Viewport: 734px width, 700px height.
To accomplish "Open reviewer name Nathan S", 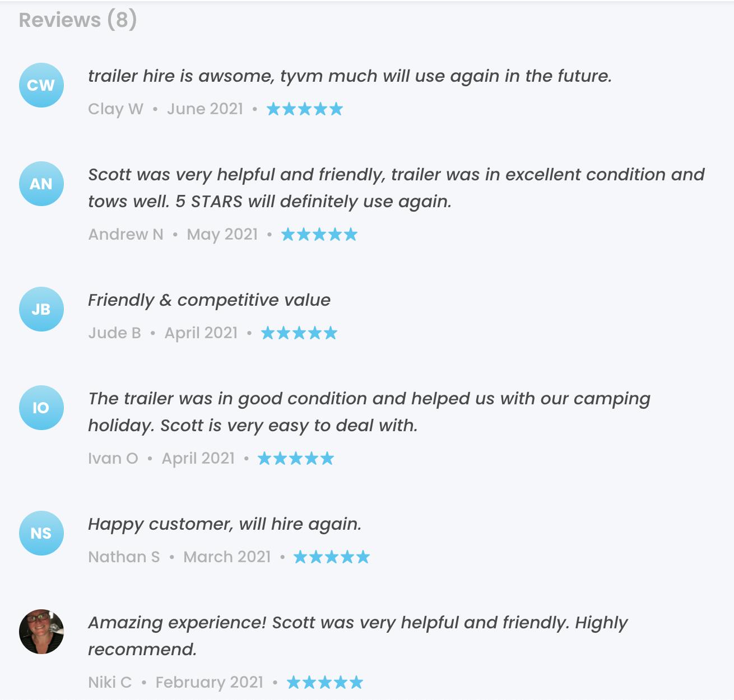I will click(124, 557).
